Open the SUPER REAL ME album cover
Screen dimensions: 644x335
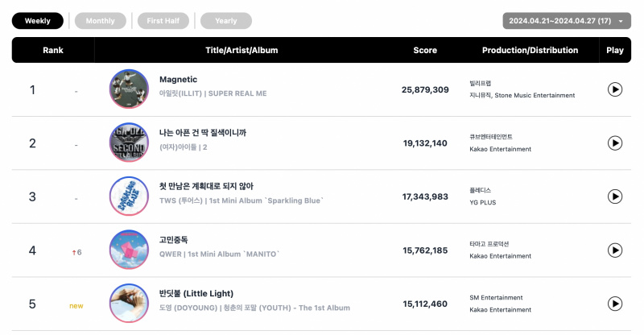tap(129, 89)
